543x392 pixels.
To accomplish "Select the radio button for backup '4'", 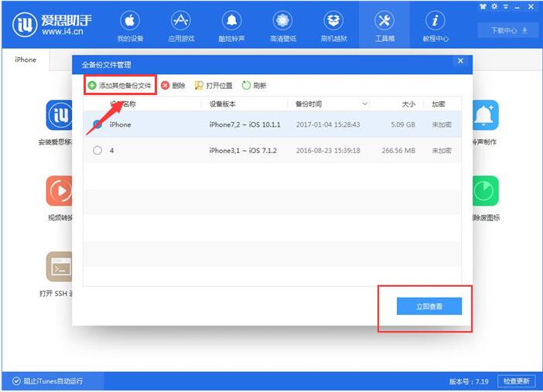I will coord(97,150).
